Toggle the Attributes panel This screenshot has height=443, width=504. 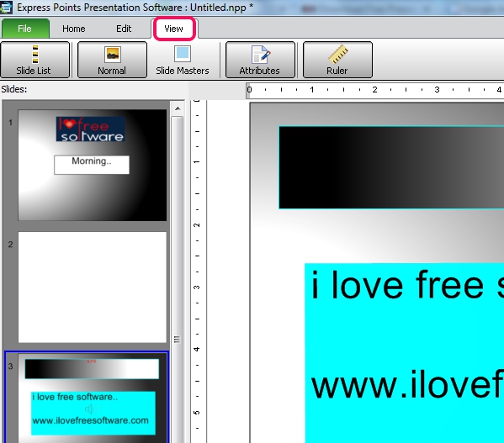(260, 60)
